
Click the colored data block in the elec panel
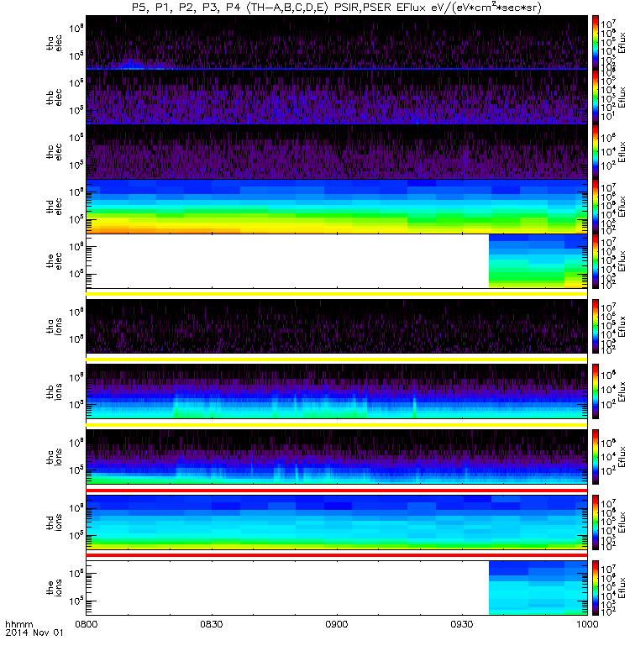pyautogui.click(x=538, y=261)
